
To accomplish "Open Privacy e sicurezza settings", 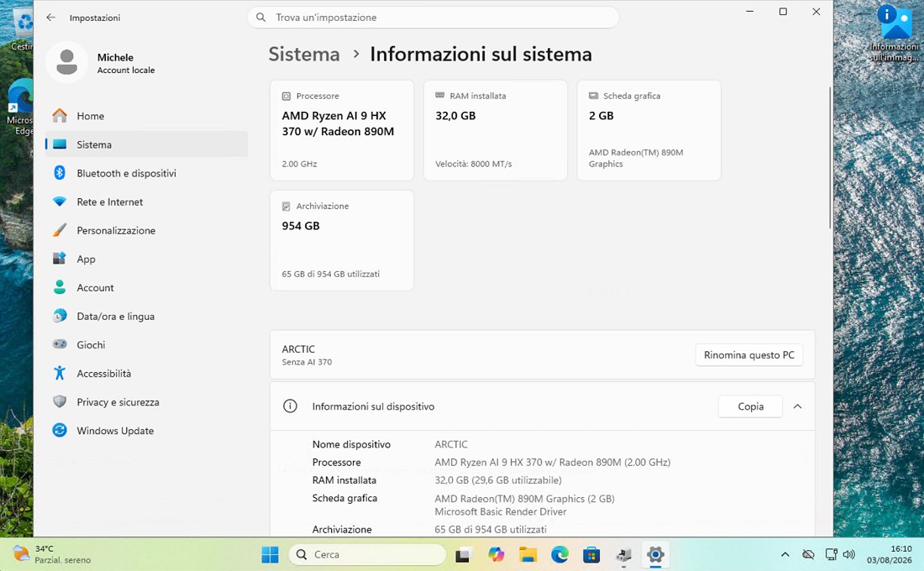I will click(146, 402).
